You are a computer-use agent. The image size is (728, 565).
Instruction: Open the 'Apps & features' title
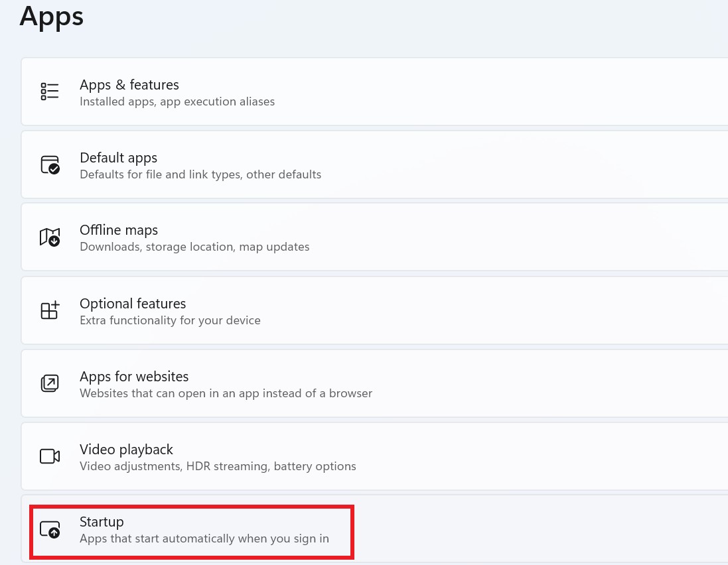point(129,85)
